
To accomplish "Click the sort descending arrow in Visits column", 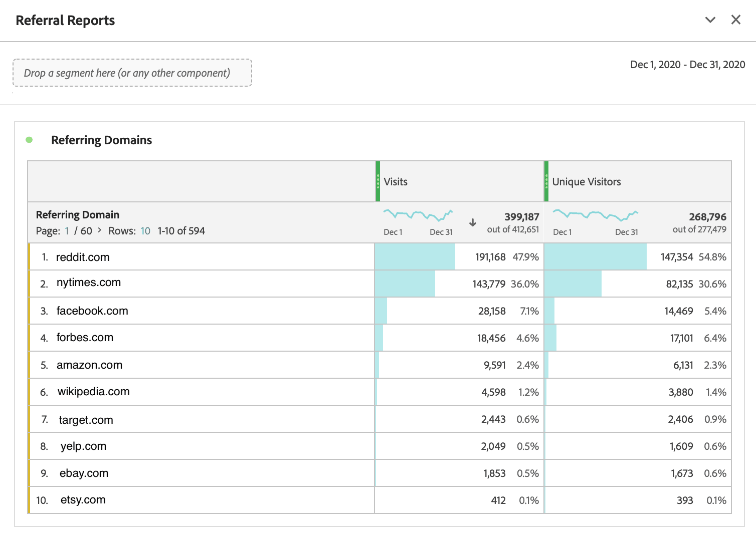I will [472, 223].
